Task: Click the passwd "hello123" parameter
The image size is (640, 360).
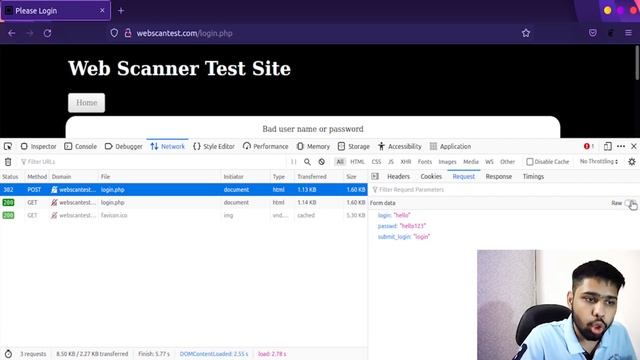Action: point(402,226)
